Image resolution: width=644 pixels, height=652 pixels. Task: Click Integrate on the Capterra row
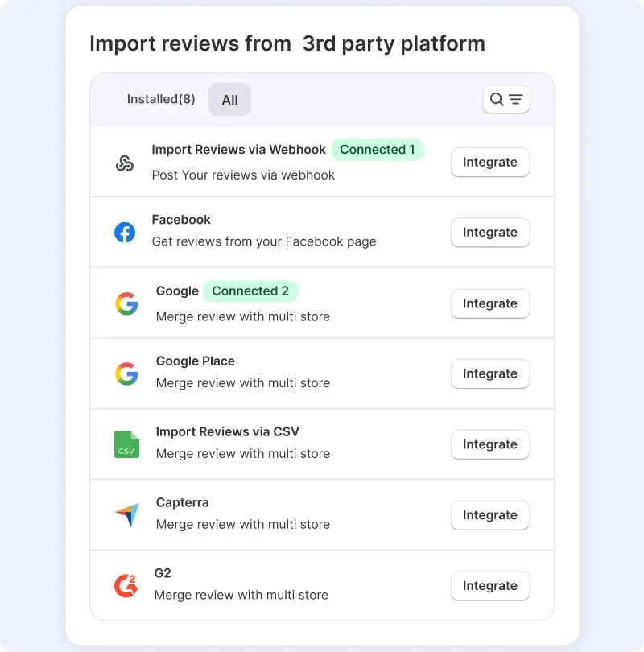[489, 515]
